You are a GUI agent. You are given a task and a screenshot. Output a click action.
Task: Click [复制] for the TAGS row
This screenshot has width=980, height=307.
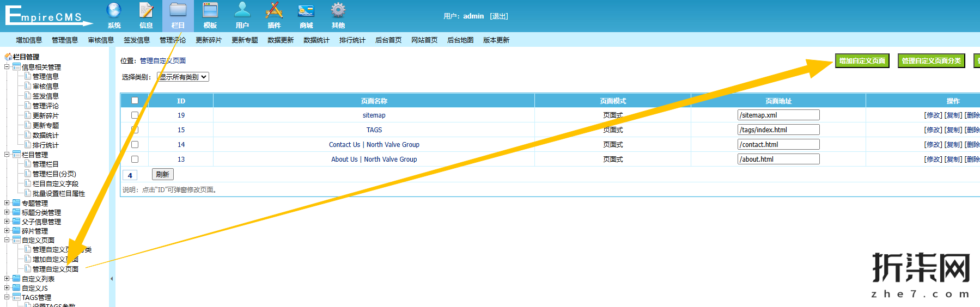click(953, 130)
